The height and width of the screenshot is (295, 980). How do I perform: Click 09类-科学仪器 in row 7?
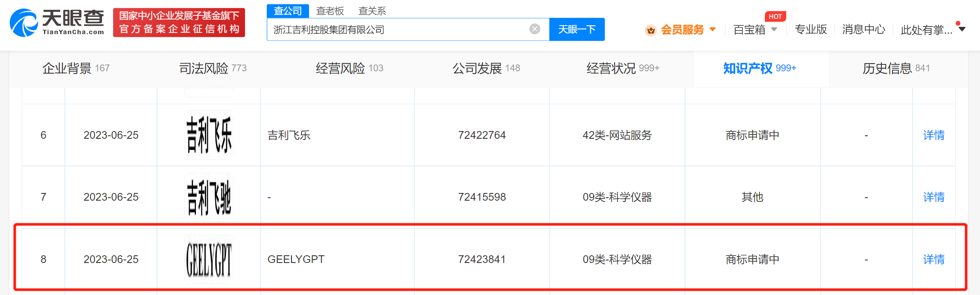coord(617,197)
